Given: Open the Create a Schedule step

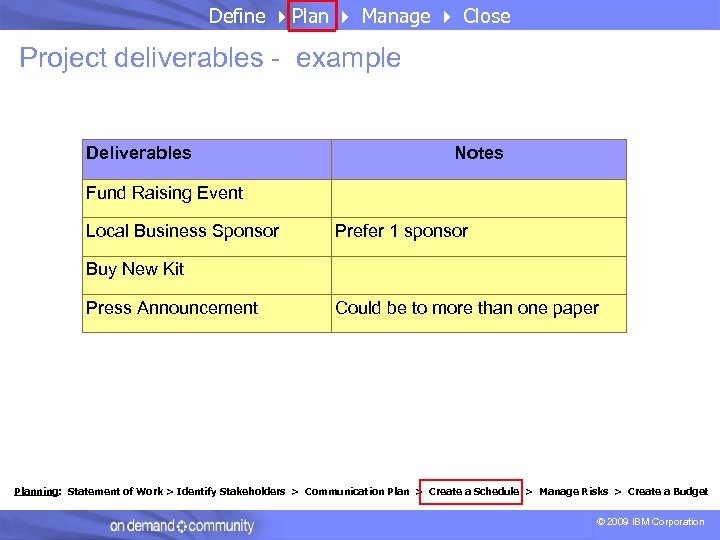Looking at the screenshot, I should click(471, 491).
